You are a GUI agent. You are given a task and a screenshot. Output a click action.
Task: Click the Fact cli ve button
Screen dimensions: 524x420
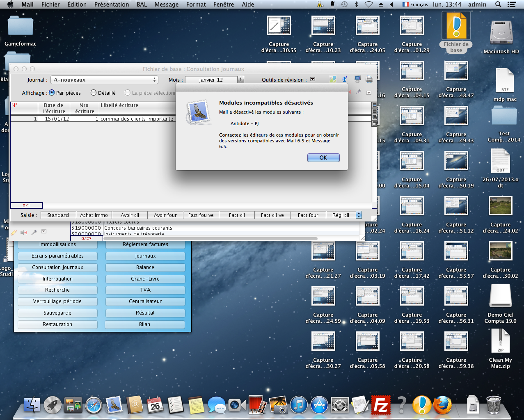click(x=272, y=215)
